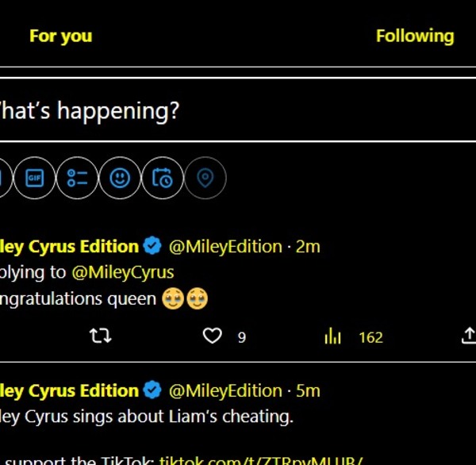Open the 2m timestamp of first post
The image size is (476, 465).
(x=308, y=247)
